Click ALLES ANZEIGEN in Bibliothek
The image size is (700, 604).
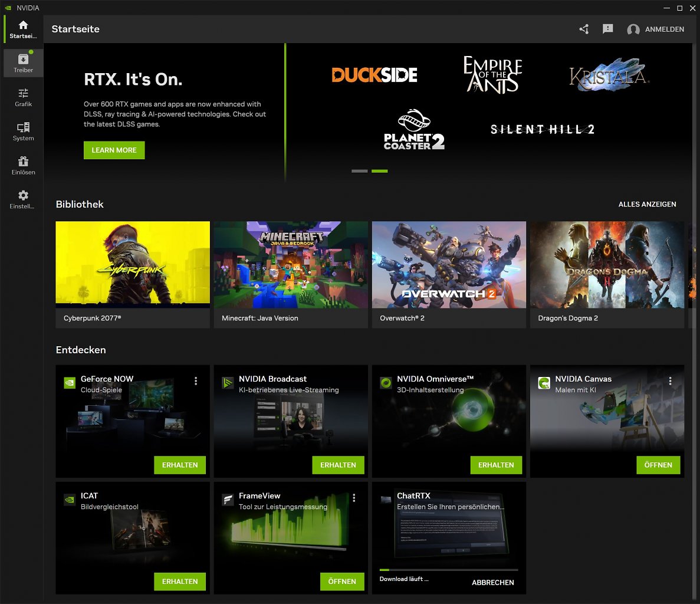647,204
